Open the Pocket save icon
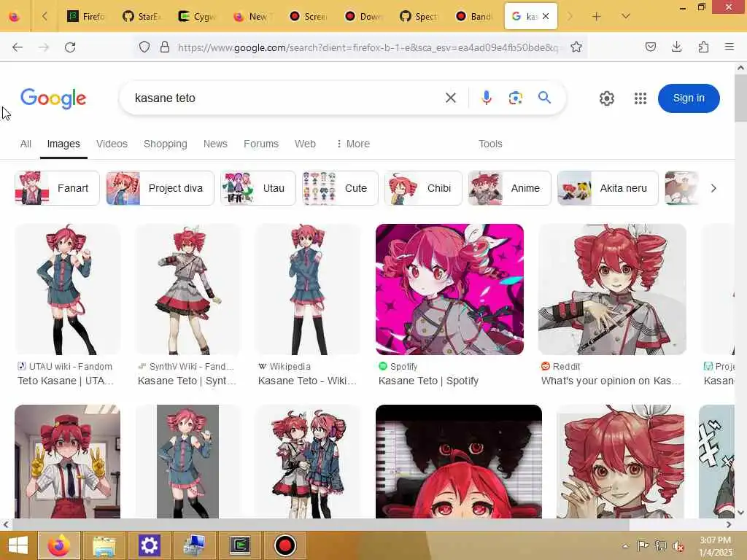Screen dimensions: 747x560 [650, 47]
